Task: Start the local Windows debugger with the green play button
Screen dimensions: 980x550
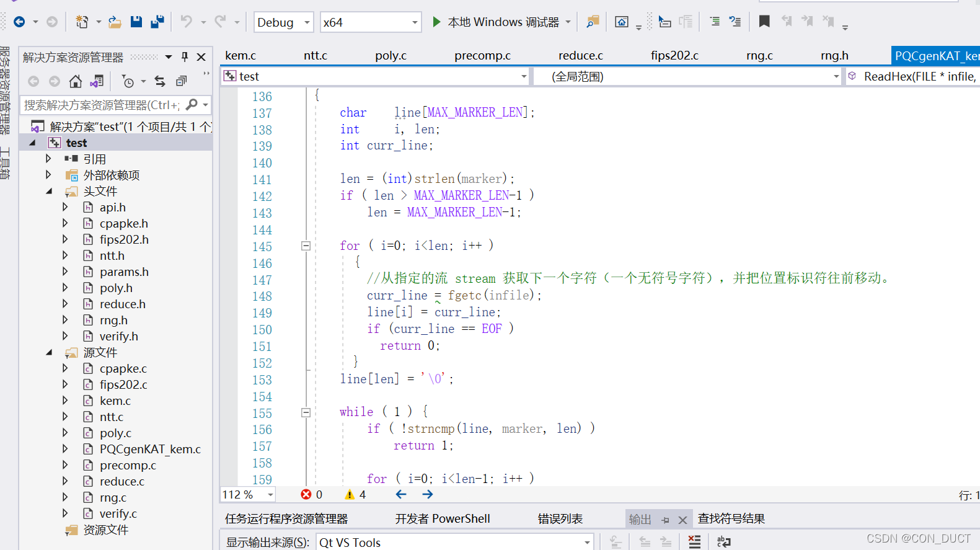Action: coord(436,22)
